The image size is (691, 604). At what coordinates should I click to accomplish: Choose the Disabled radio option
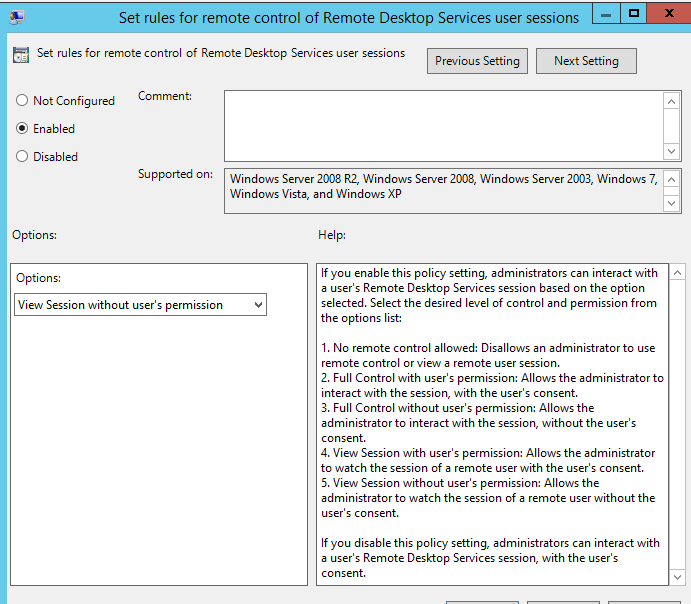coord(22,157)
